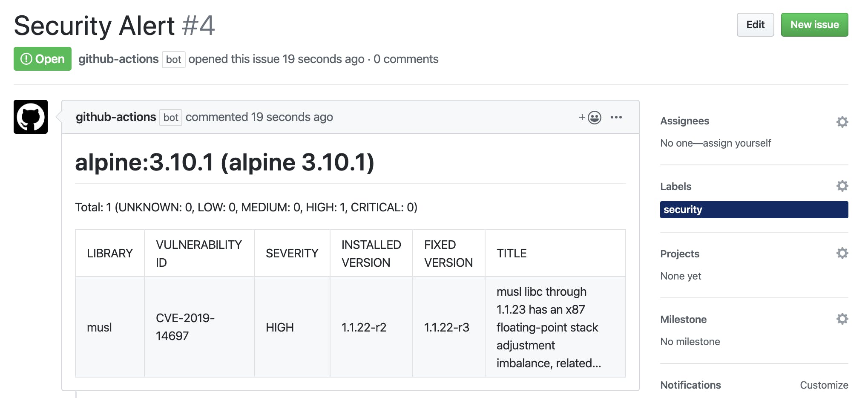Click the Milestone sidebar heading
The height and width of the screenshot is (398, 868).
[683, 320]
